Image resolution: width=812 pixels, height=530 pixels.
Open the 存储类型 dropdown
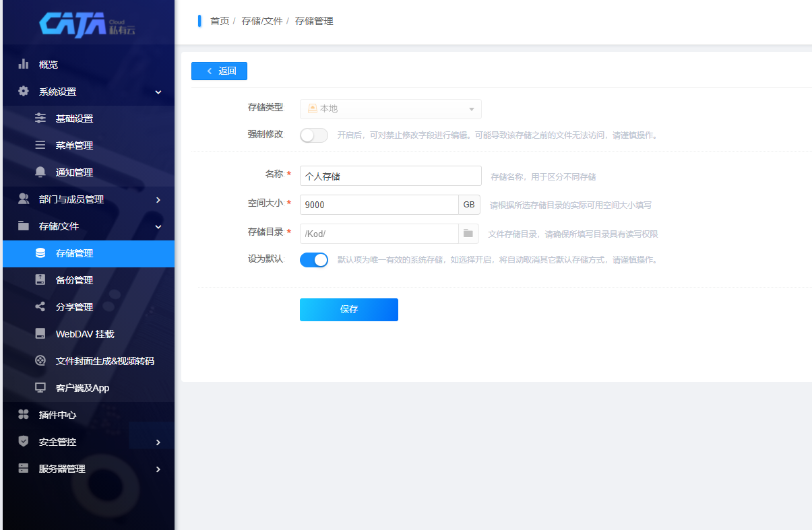390,108
